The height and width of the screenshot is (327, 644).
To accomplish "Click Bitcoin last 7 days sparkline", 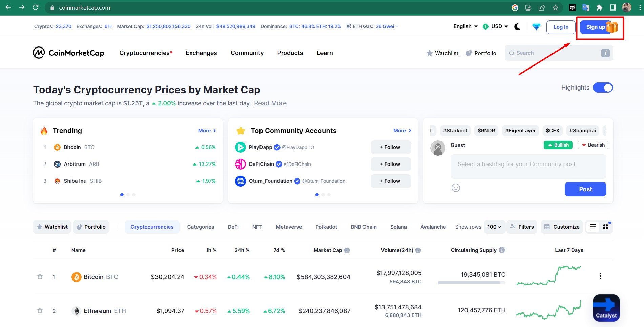I will (x=548, y=275).
